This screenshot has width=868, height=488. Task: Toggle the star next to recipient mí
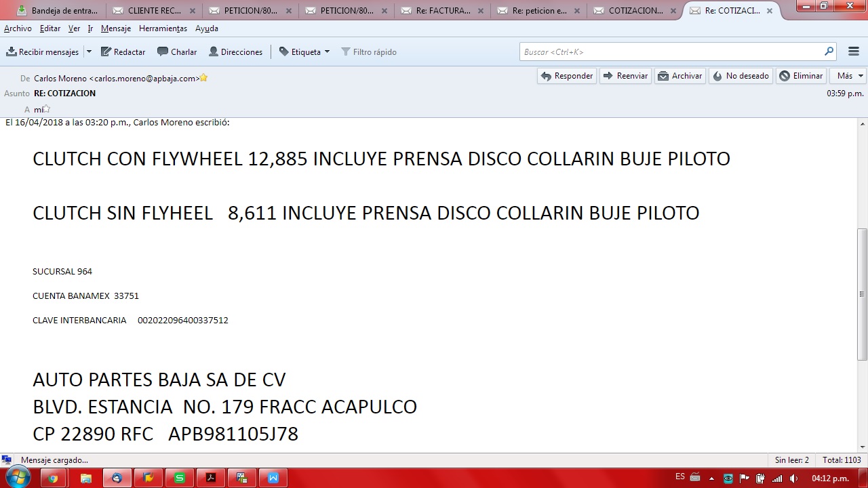click(x=46, y=108)
